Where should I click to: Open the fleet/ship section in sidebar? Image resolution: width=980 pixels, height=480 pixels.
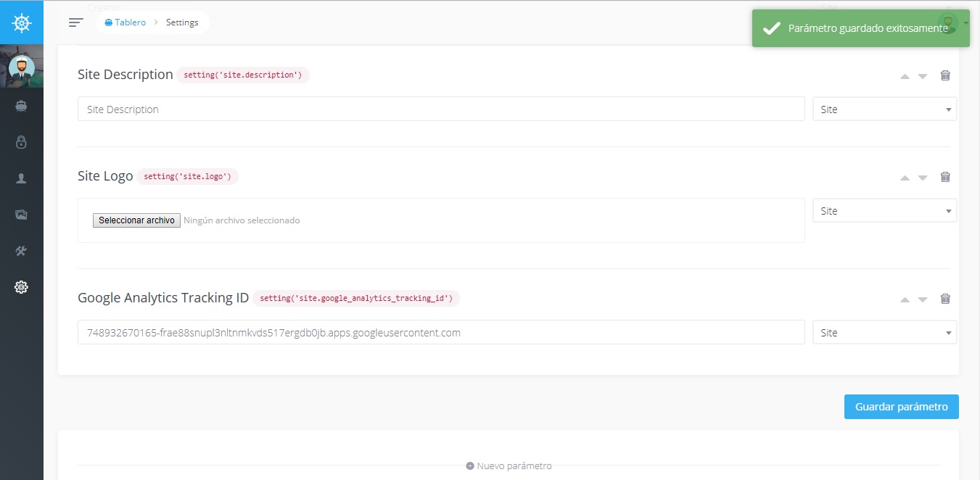21,106
